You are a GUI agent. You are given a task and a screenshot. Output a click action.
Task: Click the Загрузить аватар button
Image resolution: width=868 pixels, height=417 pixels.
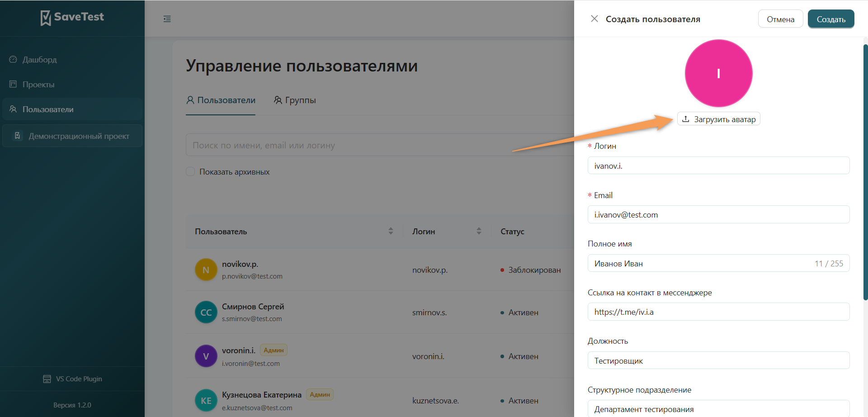pos(718,118)
